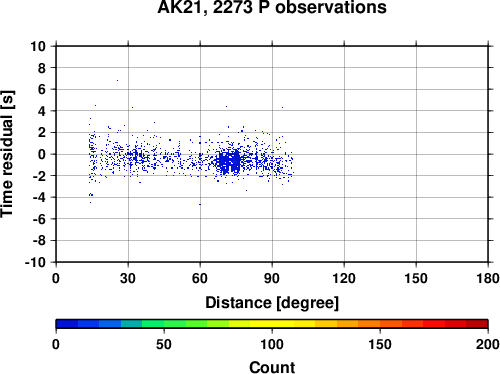The image size is (500, 374).
Task: Click the y-axis tick label -10
Action: [x=35, y=263]
